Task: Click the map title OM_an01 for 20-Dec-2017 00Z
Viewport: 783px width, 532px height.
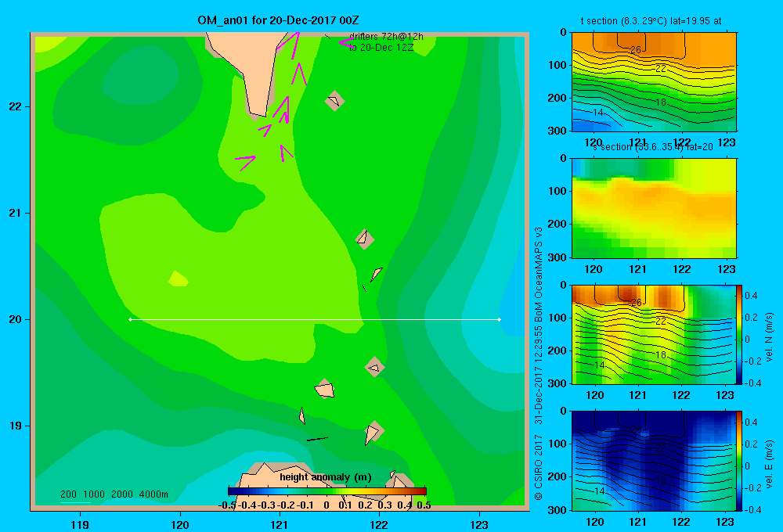Action: [278, 20]
